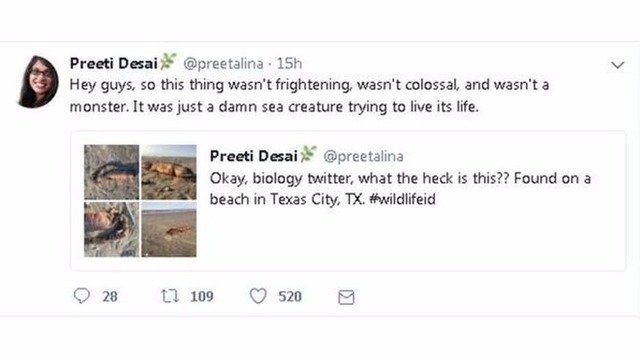The image size is (640, 360).
Task: Click the reply speech bubble icon
Action: coord(82,296)
